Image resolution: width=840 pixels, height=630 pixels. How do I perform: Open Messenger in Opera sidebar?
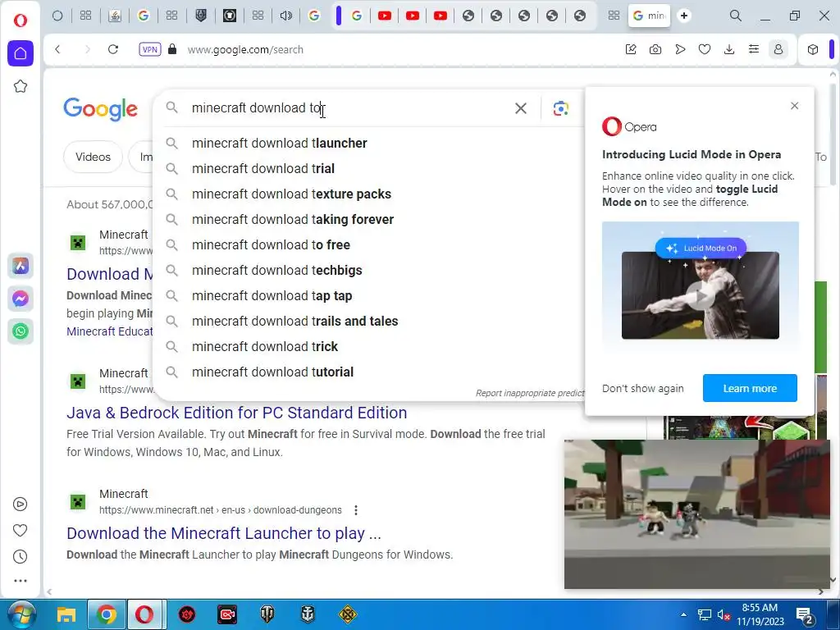tap(21, 299)
